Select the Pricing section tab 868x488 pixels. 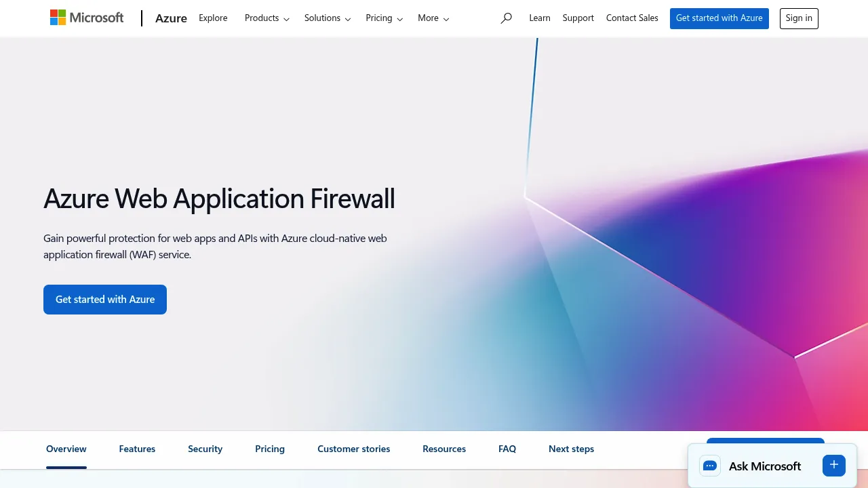point(270,449)
